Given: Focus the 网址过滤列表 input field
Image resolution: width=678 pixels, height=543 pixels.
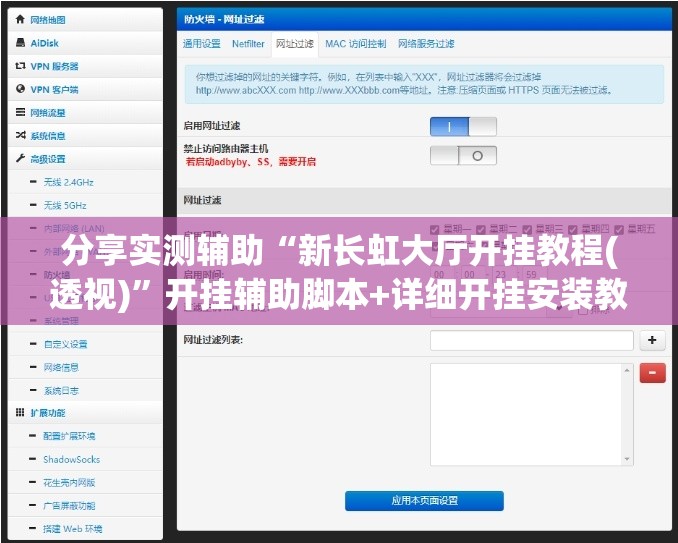Looking at the screenshot, I should 532,340.
